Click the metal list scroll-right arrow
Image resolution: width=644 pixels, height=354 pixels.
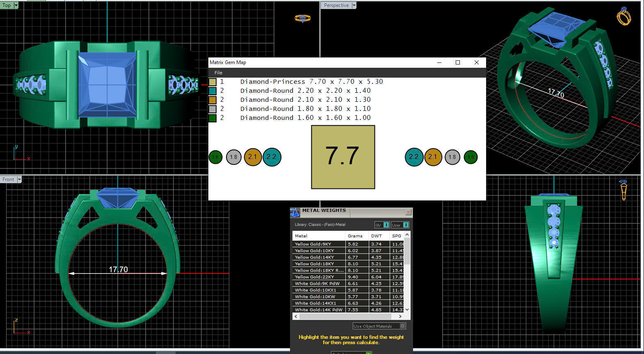click(400, 316)
